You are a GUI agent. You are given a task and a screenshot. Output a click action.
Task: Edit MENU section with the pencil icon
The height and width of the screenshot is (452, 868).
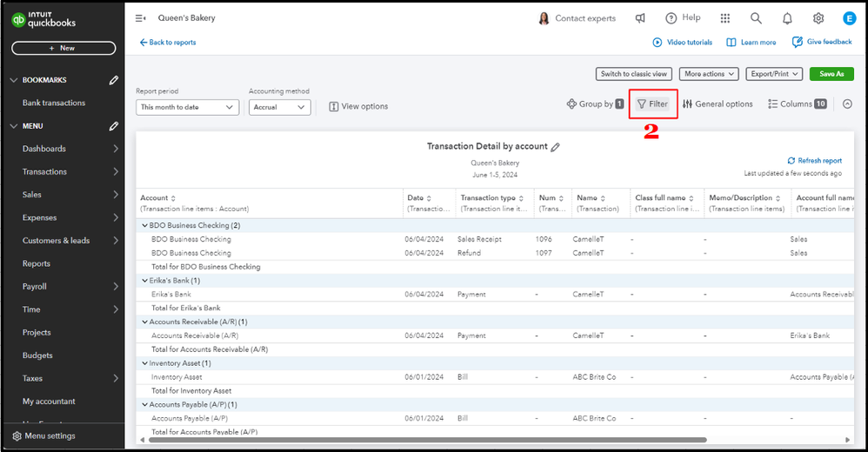[x=113, y=126]
